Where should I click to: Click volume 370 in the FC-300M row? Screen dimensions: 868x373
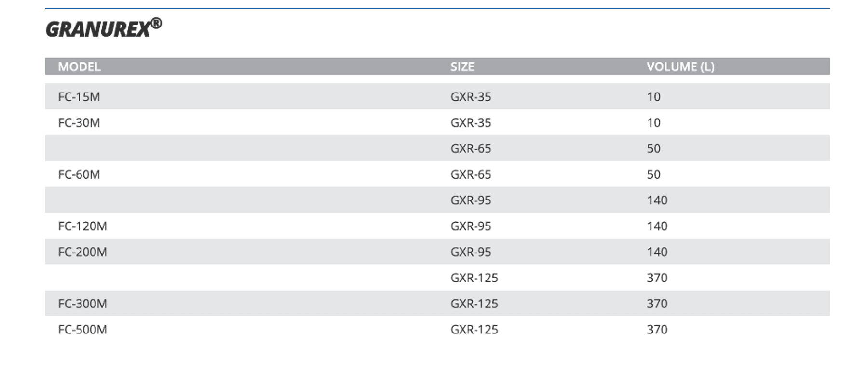pyautogui.click(x=657, y=304)
